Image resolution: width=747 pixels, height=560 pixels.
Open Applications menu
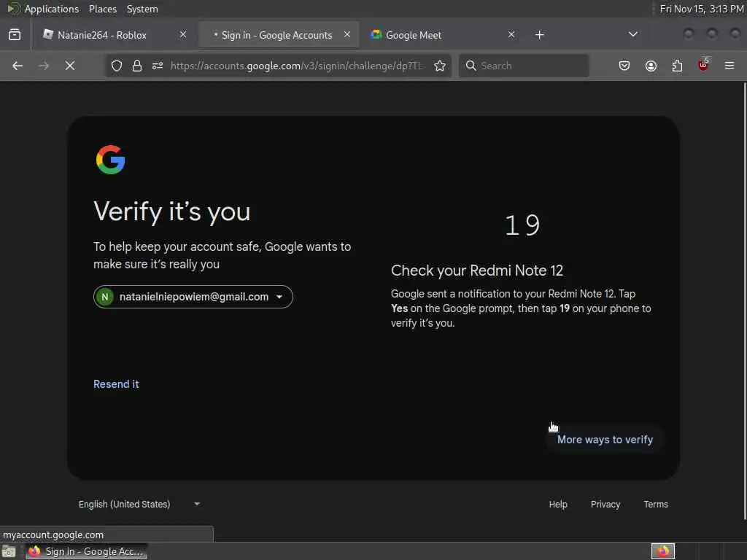coord(52,9)
